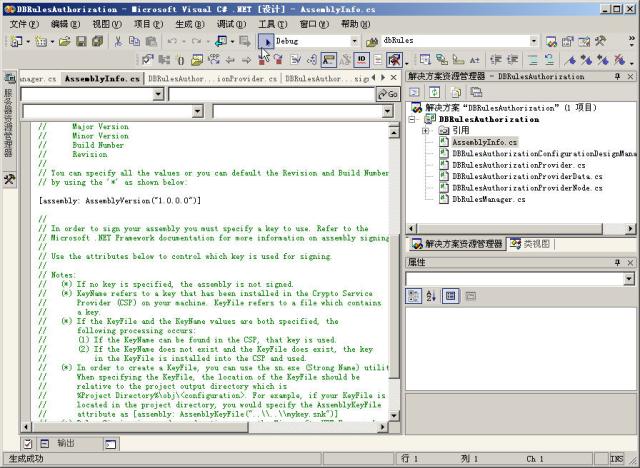Select DBRulesAuthorizationProviderData.cs file
This screenshot has width=640, height=468.
click(x=527, y=176)
